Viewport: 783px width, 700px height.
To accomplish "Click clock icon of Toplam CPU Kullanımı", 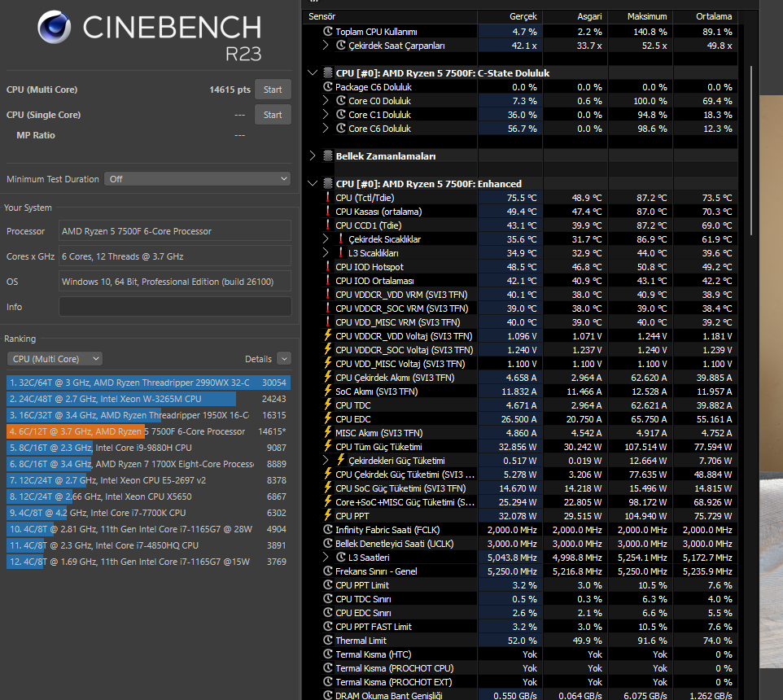I will tap(328, 32).
